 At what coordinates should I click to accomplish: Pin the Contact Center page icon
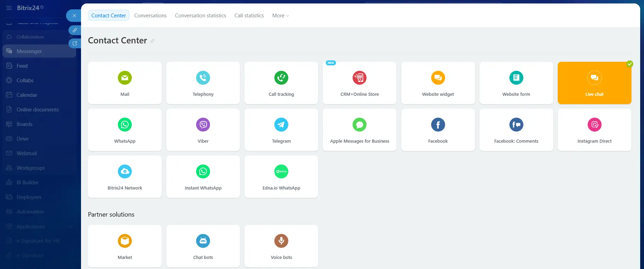(x=152, y=41)
